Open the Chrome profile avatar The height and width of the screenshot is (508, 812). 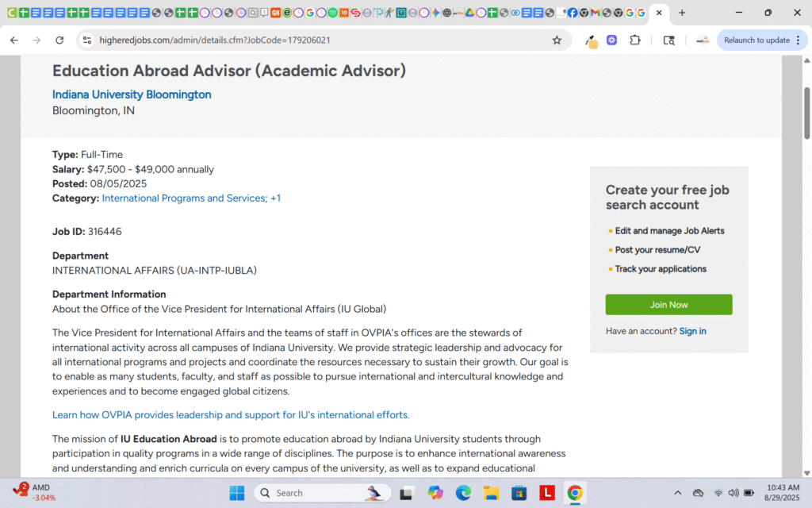pos(703,40)
